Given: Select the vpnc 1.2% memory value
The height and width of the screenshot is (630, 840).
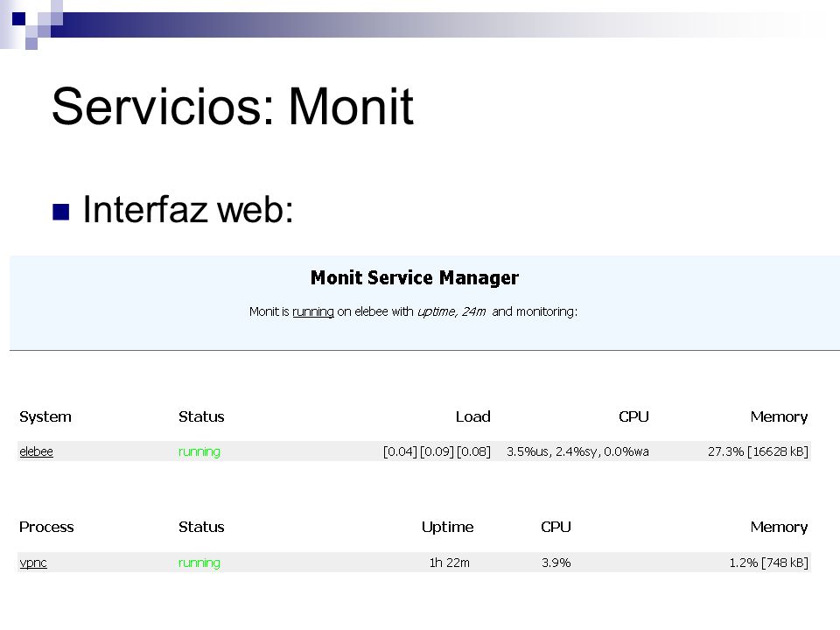Looking at the screenshot, I should click(769, 563).
